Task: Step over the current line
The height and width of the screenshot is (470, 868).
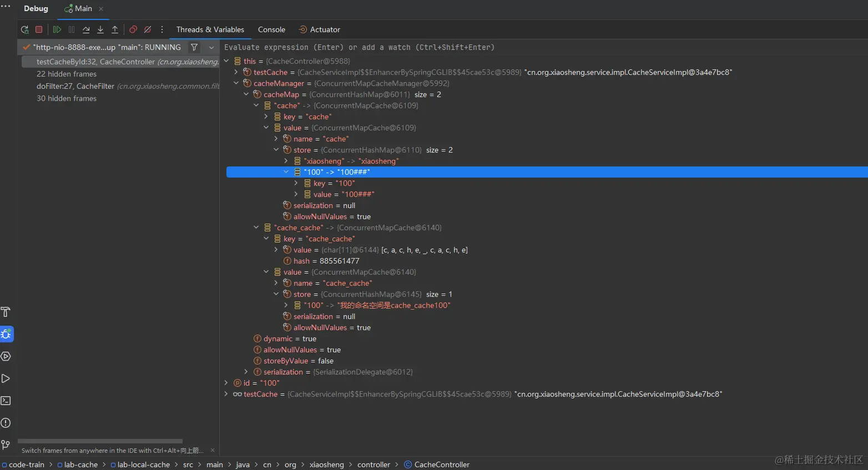Action: click(86, 29)
